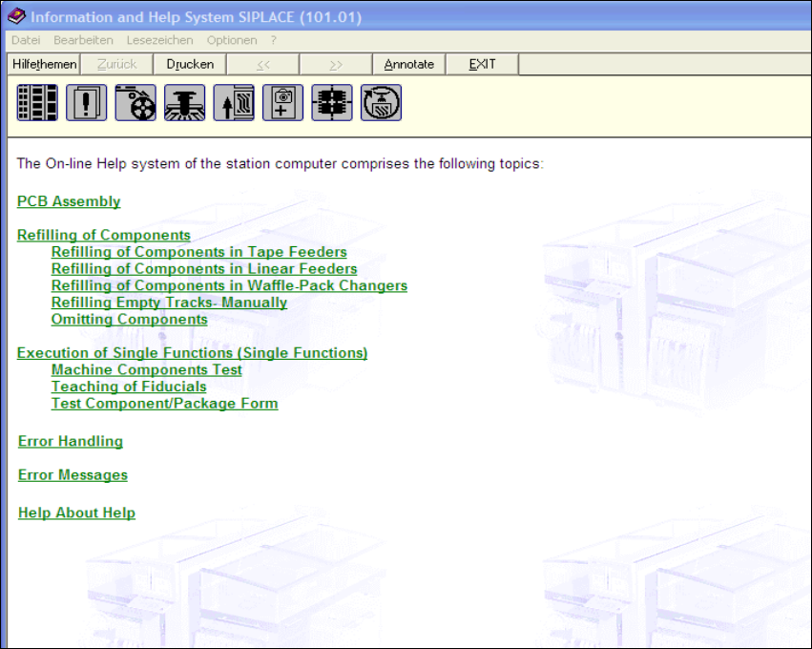Open the Bearbeiten menu
The image size is (812, 649).
tap(83, 40)
